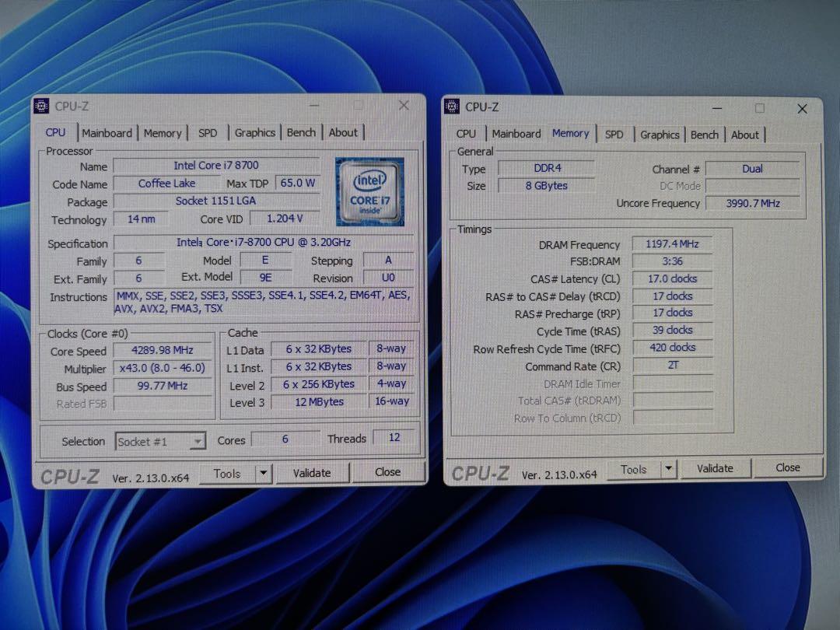Click Revision value 'U0'
840x630 pixels.
point(388,278)
